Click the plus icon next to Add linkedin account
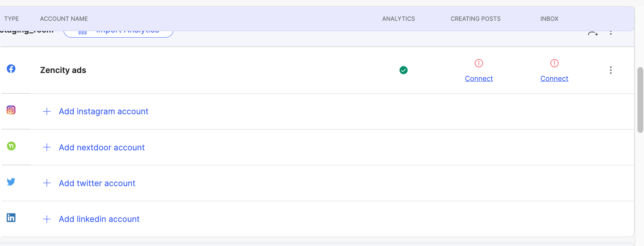Image resolution: width=644 pixels, height=246 pixels. 47,219
